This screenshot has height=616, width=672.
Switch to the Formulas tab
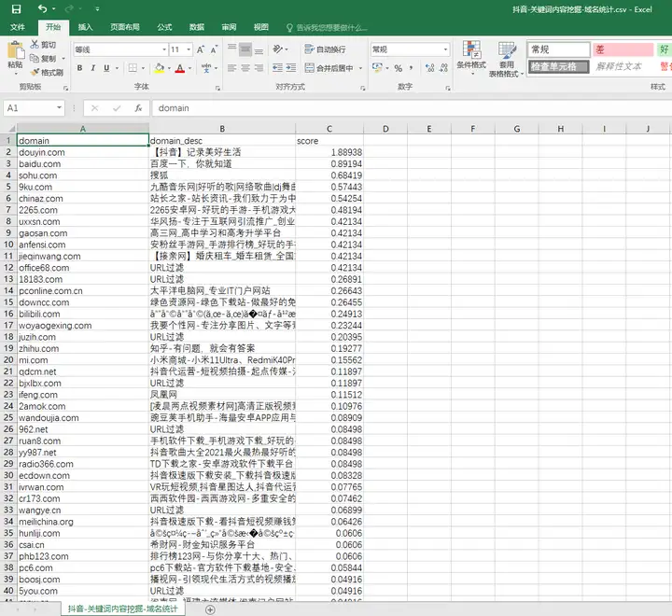(x=164, y=27)
